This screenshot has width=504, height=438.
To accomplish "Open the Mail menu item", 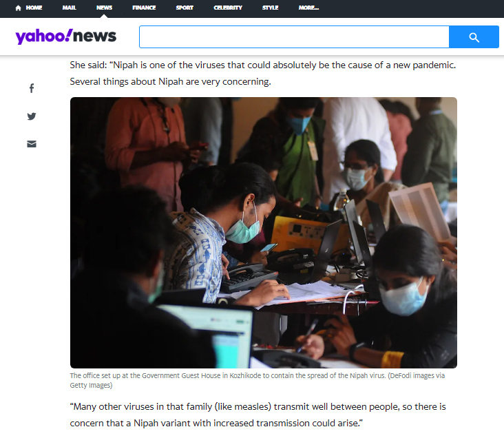I will 69,8.
